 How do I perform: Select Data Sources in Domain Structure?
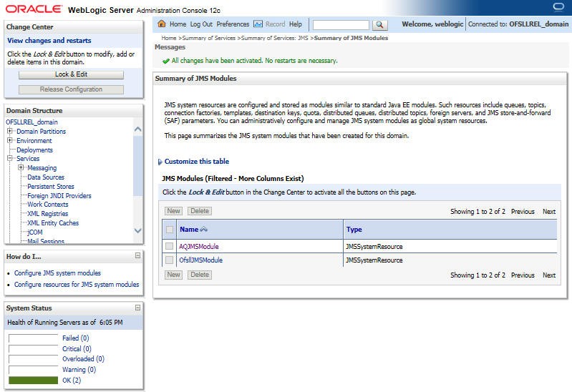coord(46,177)
